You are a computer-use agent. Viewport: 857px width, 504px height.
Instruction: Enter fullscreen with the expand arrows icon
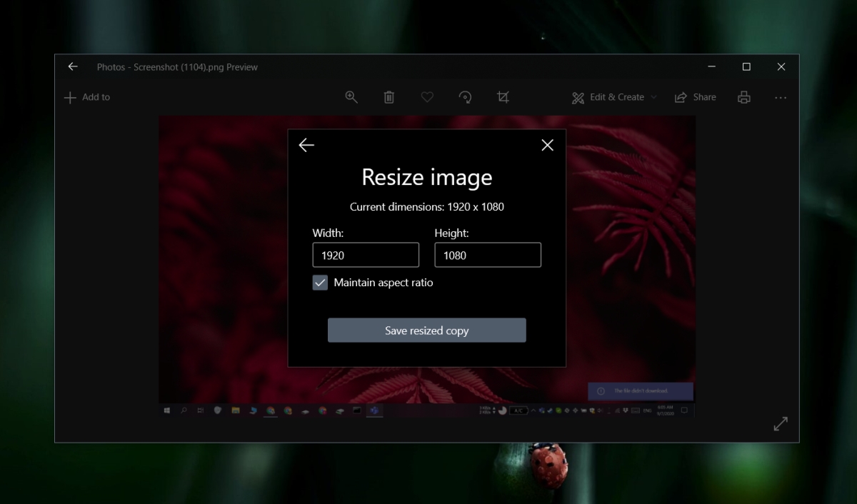tap(781, 423)
